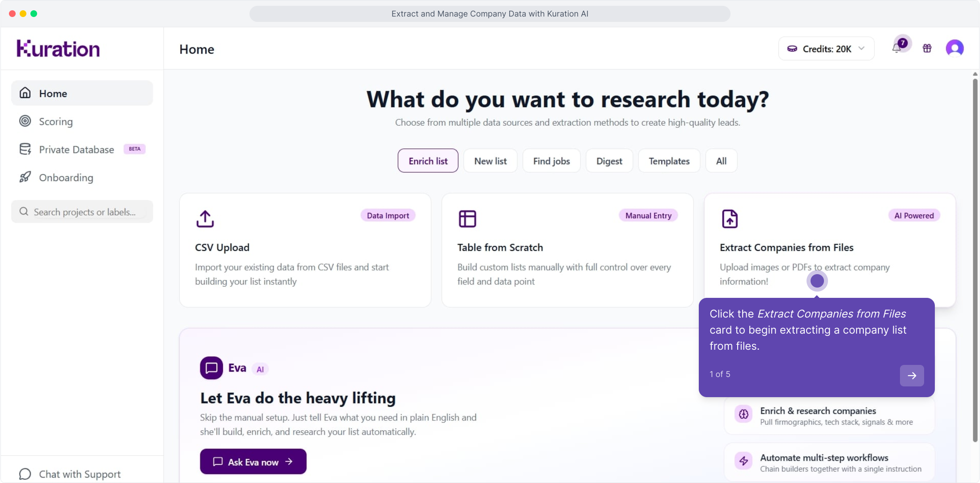Click the tour hotspot beacon
Image resolution: width=980 pixels, height=483 pixels.
pyautogui.click(x=817, y=281)
